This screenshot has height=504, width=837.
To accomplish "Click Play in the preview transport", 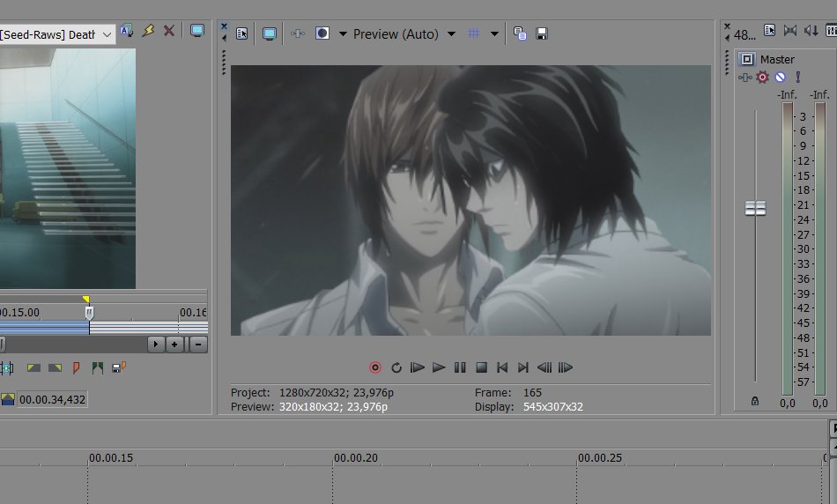I will pos(439,367).
